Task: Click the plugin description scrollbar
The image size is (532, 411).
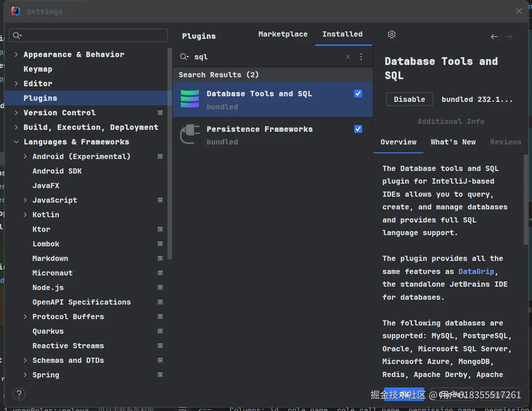Action: (526, 200)
